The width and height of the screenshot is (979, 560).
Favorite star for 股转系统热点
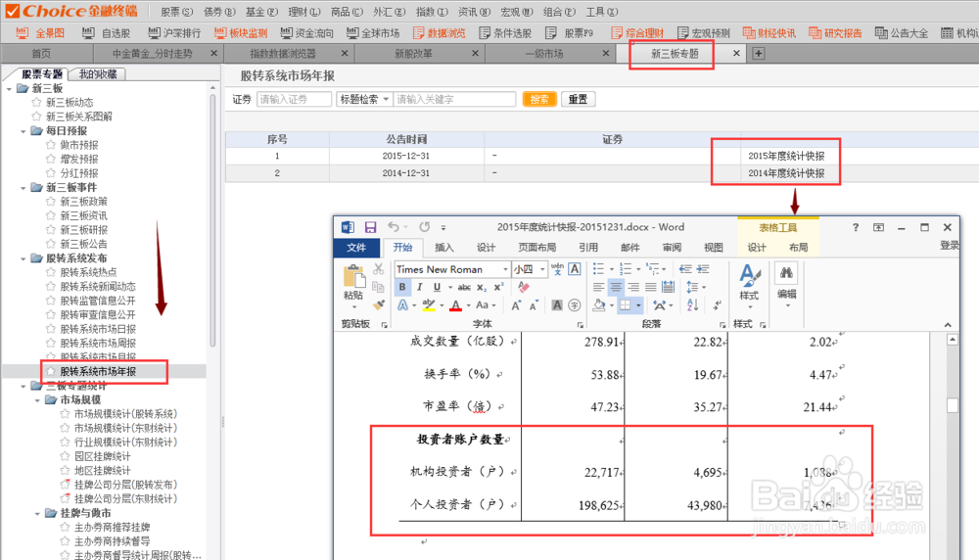tap(51, 271)
